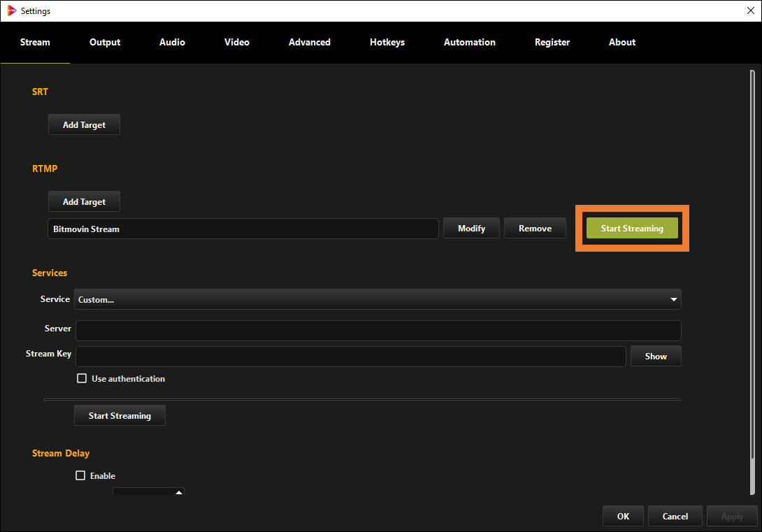Start streaming to Bitmovin Stream (green button)

632,229
